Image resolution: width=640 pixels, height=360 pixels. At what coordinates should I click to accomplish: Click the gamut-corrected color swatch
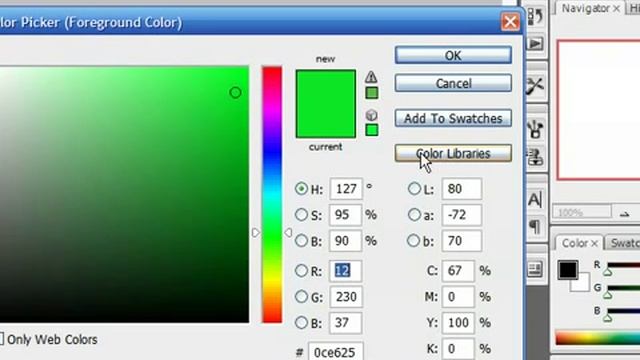371,93
